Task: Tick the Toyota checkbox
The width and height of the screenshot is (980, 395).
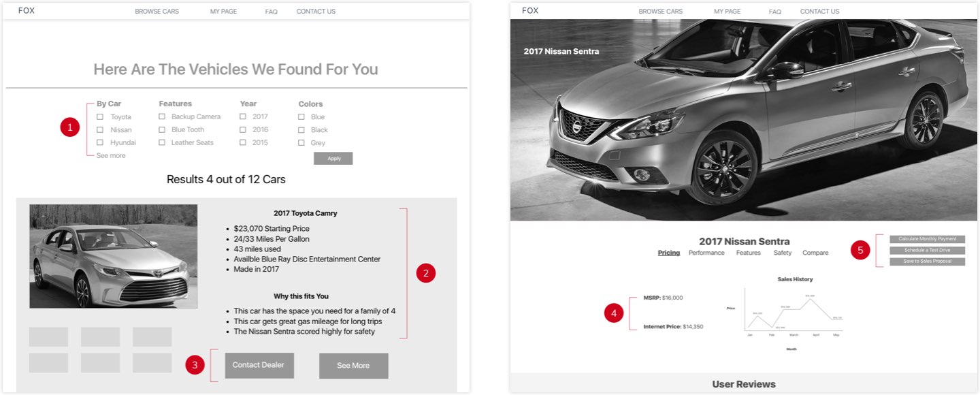Action: [100, 117]
